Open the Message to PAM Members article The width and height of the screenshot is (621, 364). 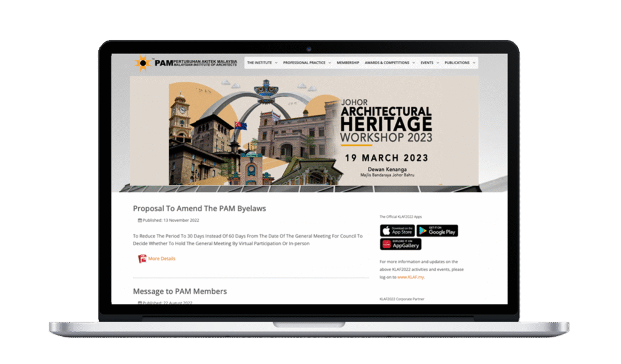(180, 291)
